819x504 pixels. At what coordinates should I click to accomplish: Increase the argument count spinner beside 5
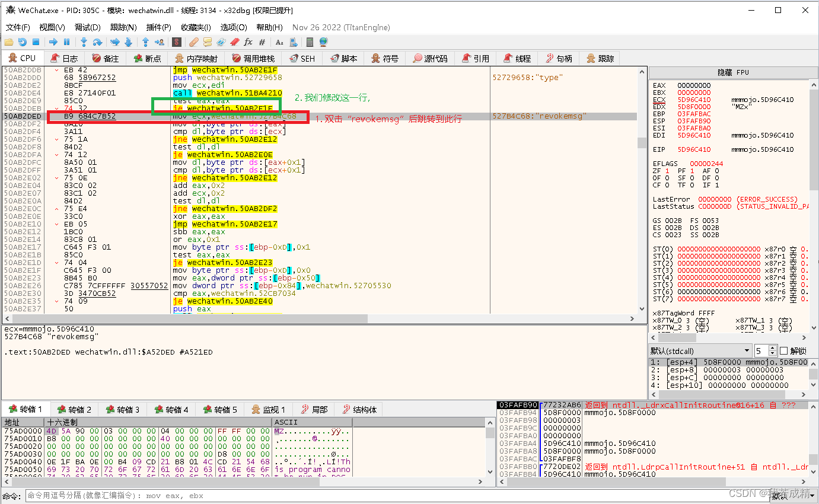772,347
